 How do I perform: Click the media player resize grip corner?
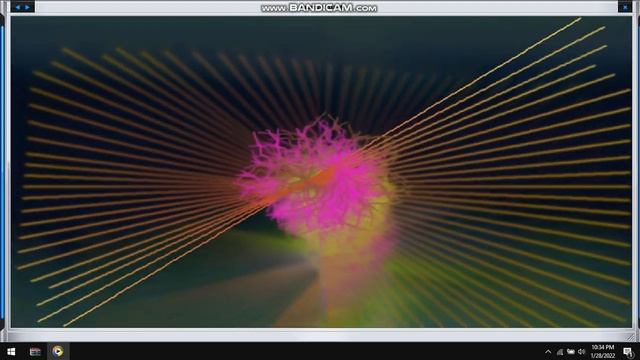(631, 337)
